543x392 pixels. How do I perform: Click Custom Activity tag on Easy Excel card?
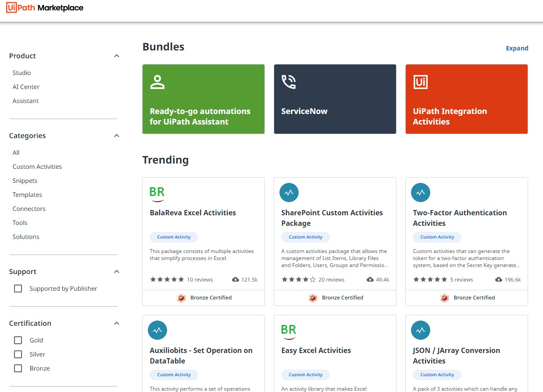point(306,375)
